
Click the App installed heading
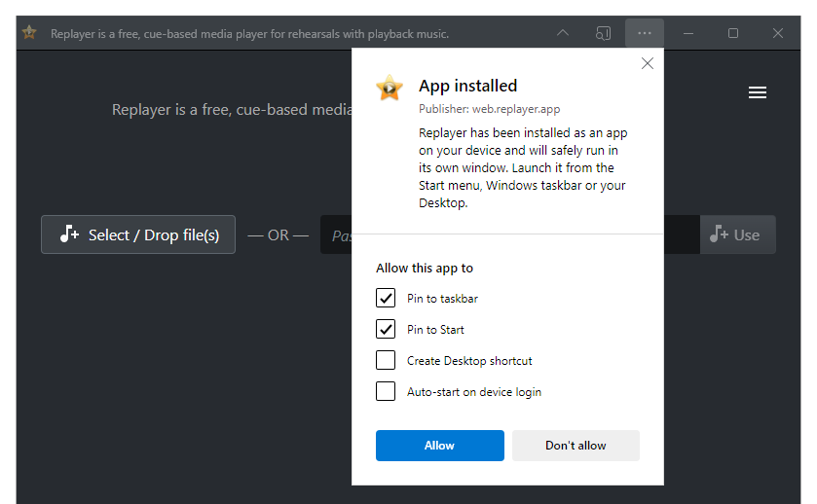coord(467,86)
